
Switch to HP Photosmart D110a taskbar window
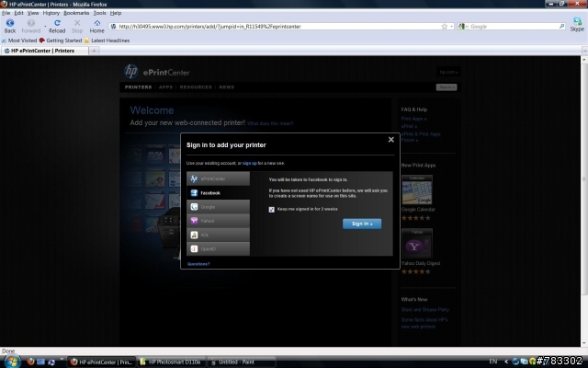[172, 362]
